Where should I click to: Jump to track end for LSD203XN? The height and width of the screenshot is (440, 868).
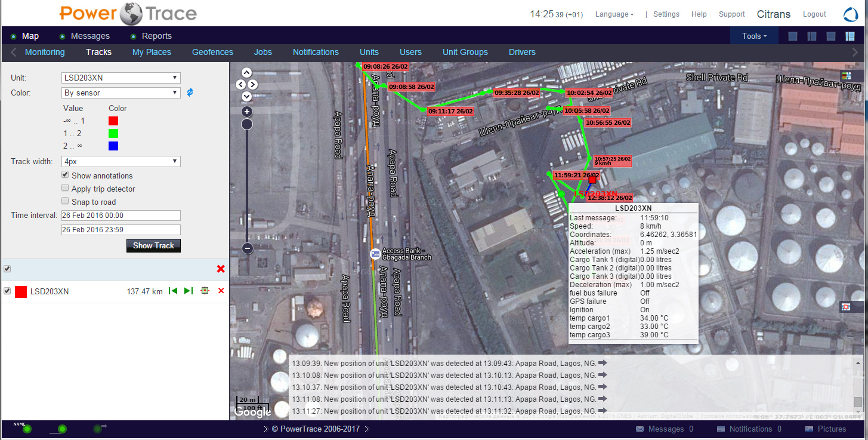189,291
